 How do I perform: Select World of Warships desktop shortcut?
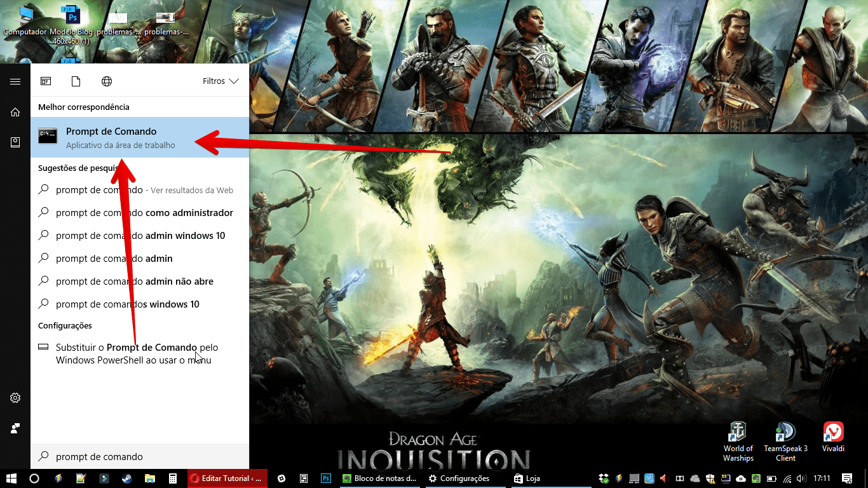pos(738,442)
